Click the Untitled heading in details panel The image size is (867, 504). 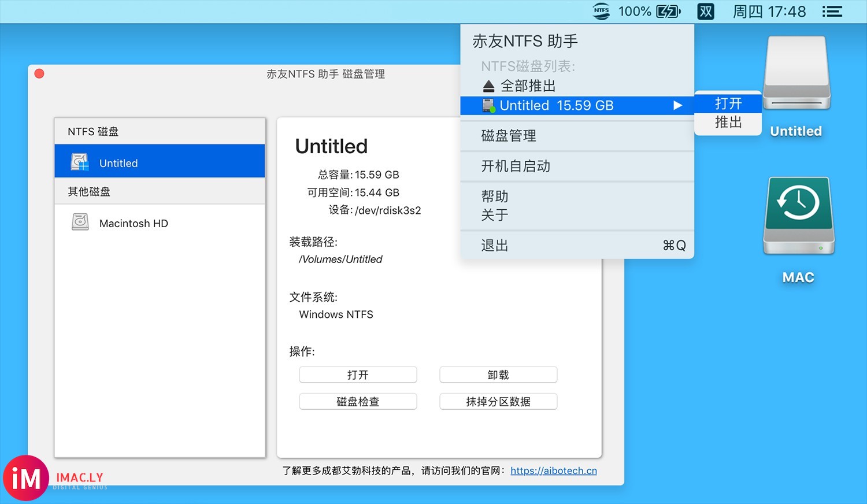[331, 146]
